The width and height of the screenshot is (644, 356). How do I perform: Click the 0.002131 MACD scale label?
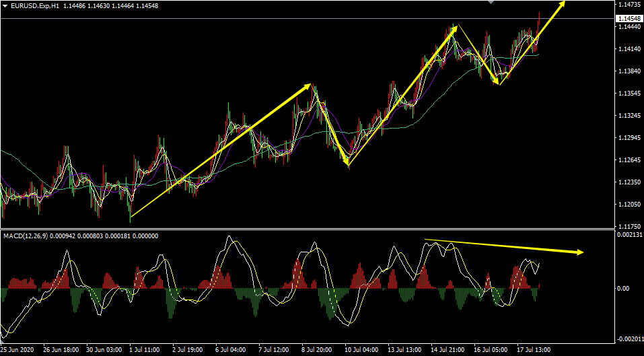tap(631, 234)
